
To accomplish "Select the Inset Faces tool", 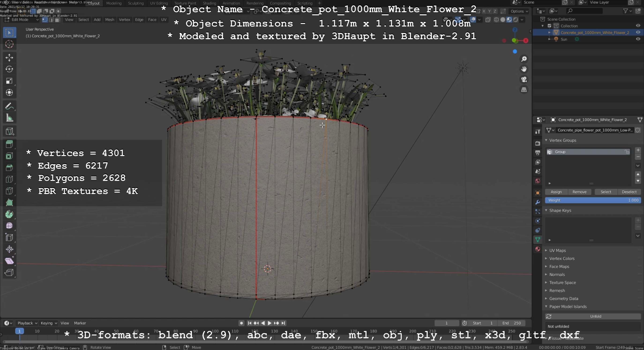I will tap(10, 156).
